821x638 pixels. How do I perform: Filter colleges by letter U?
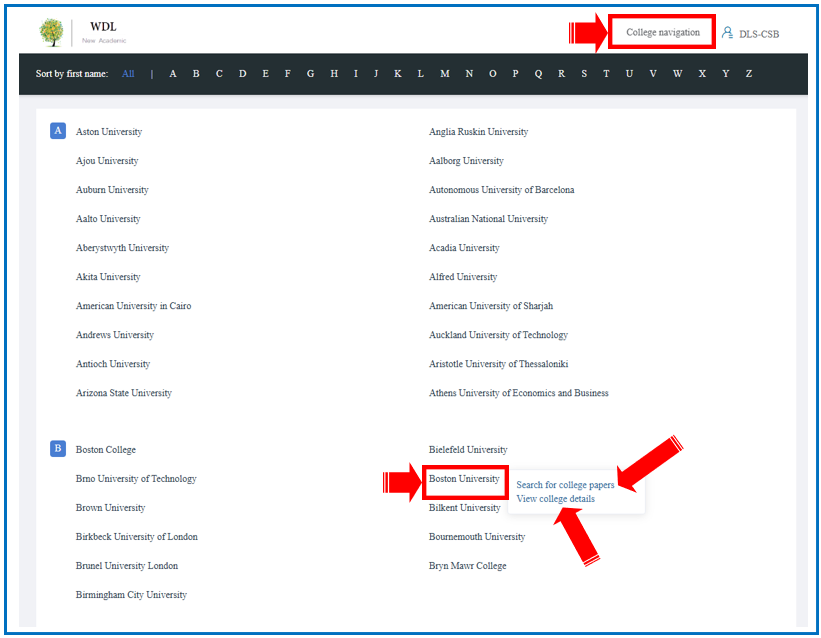coord(629,74)
